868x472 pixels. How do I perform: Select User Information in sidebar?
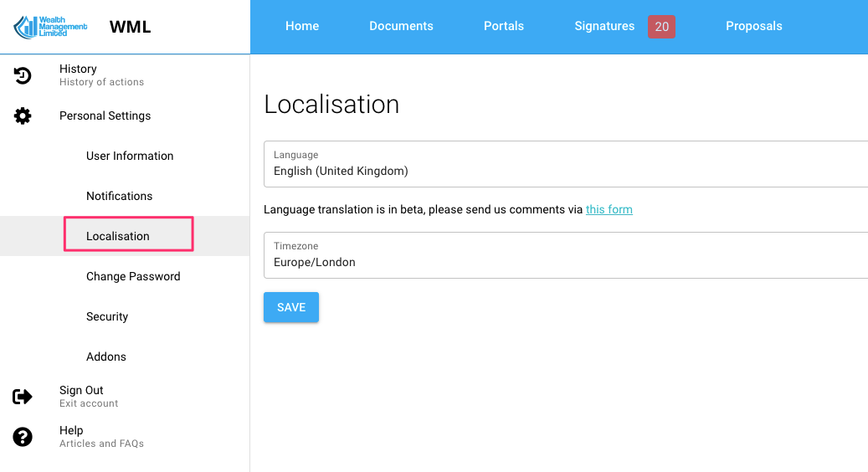point(130,156)
